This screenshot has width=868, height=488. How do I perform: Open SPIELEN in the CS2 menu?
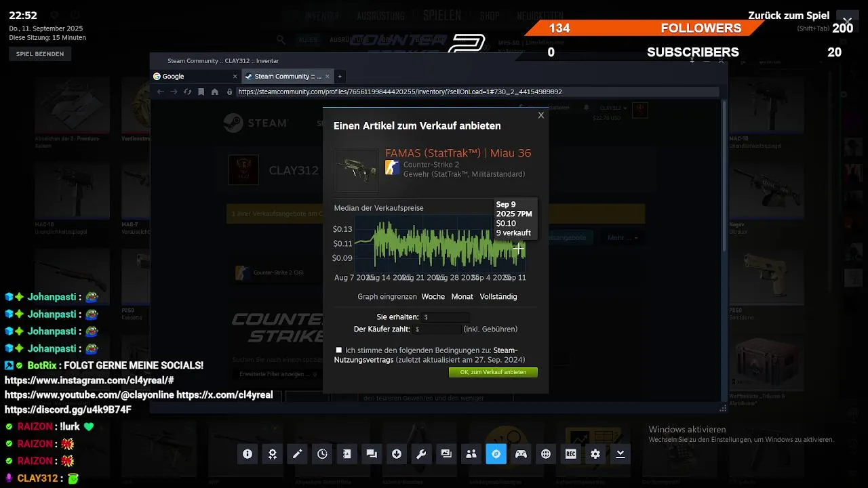[x=442, y=15]
